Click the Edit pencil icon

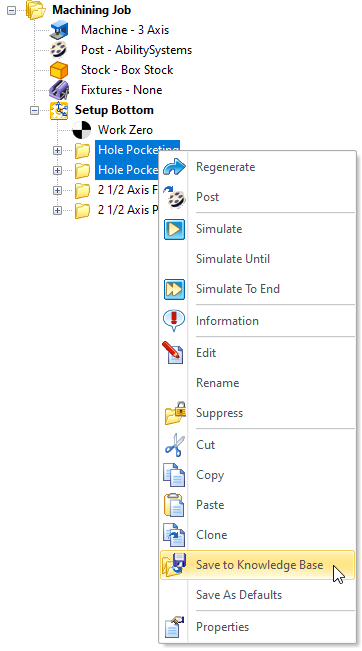(173, 353)
